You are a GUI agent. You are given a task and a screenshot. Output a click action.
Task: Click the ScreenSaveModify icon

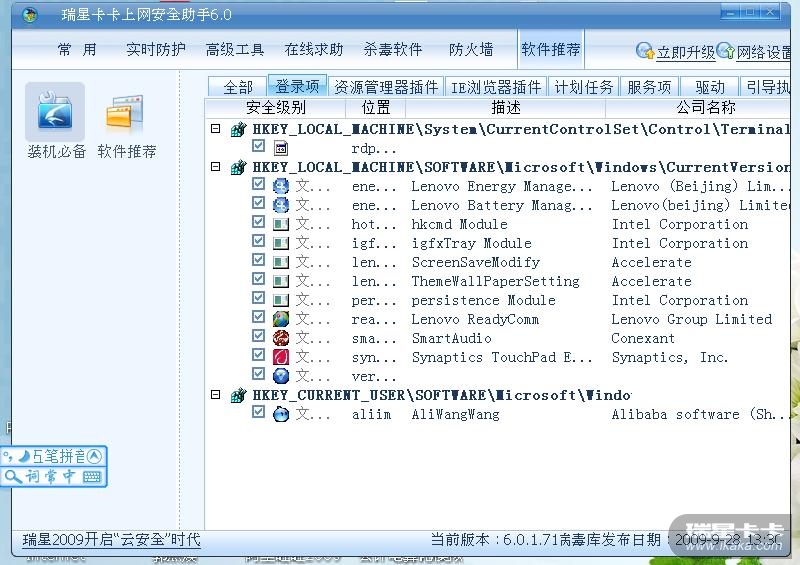(281, 262)
